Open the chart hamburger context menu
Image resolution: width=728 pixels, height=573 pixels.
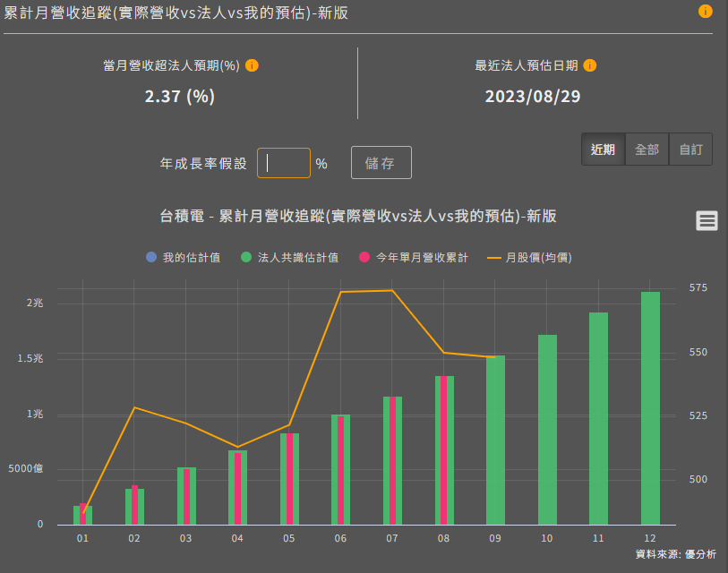(707, 220)
